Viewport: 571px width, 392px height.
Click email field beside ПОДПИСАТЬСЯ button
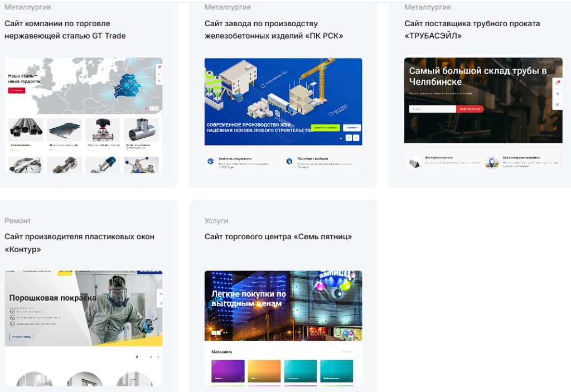point(432,109)
